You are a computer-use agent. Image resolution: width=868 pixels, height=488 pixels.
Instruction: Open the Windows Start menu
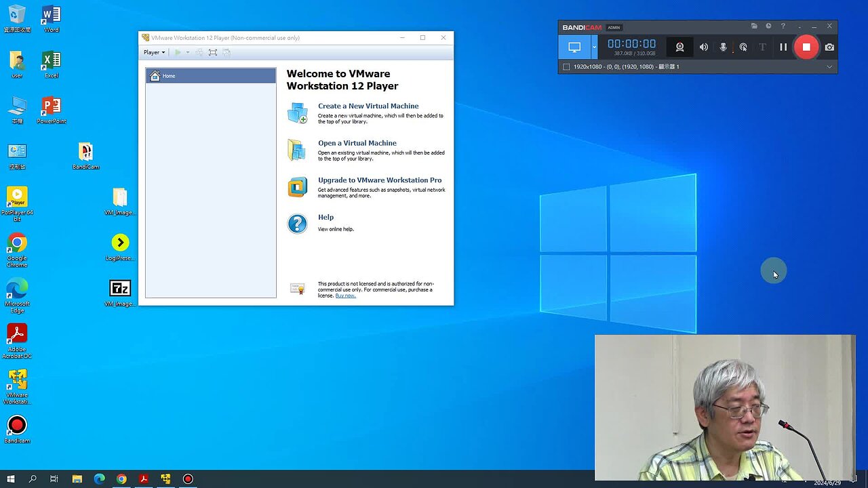click(x=11, y=479)
